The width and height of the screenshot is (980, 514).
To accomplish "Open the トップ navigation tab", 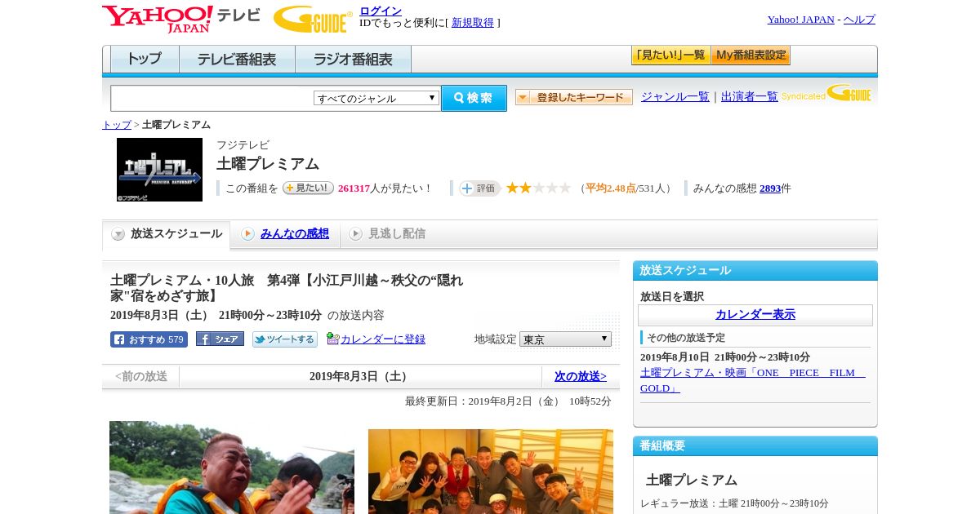I will click(x=145, y=59).
